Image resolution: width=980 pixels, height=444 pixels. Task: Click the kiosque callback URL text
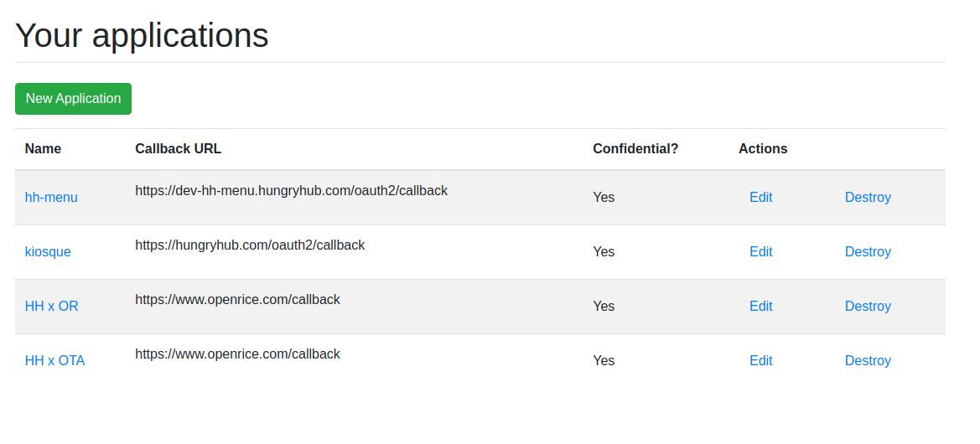(250, 245)
